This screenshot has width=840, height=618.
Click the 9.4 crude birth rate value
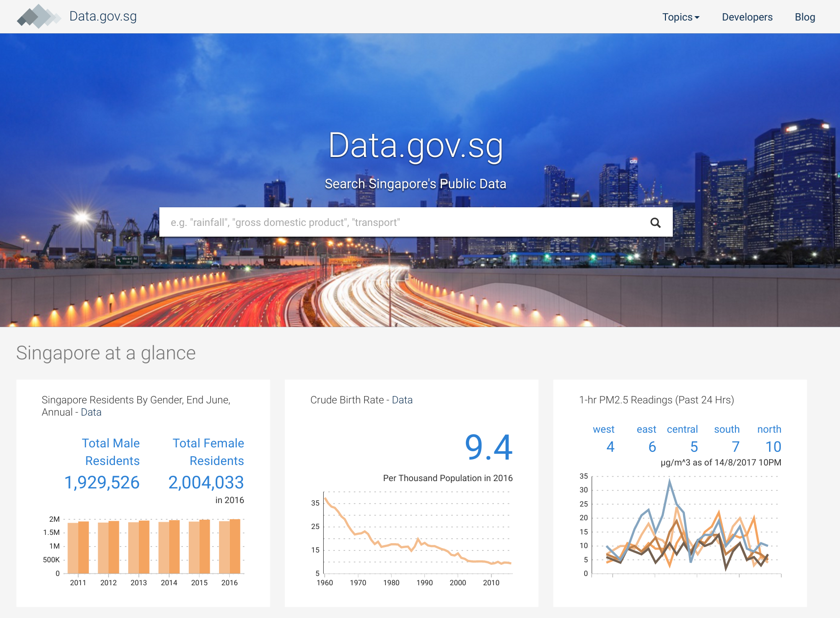click(x=488, y=447)
